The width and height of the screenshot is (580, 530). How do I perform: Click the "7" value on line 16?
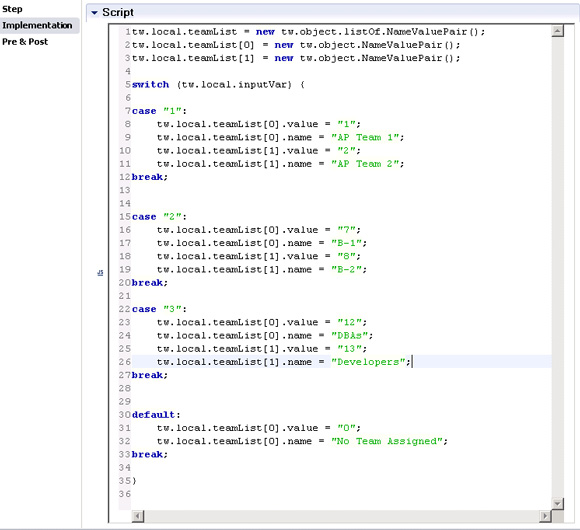[347, 230]
